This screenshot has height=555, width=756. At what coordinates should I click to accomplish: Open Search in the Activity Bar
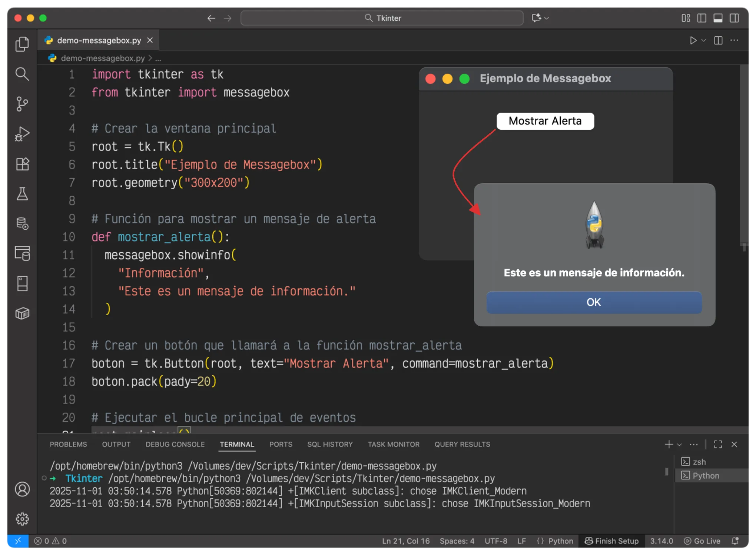point(22,74)
